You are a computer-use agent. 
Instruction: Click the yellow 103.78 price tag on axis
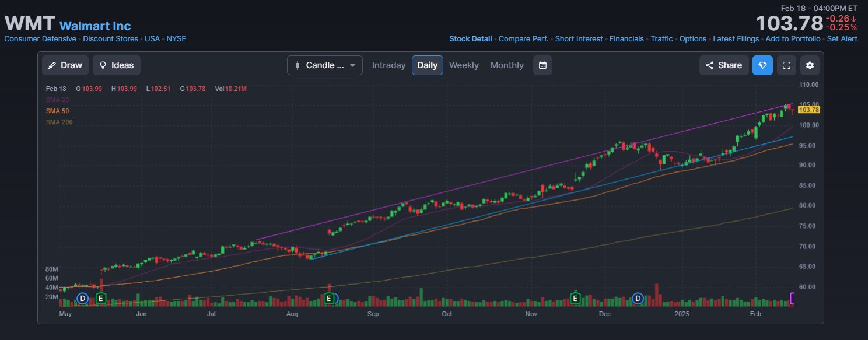[809, 110]
